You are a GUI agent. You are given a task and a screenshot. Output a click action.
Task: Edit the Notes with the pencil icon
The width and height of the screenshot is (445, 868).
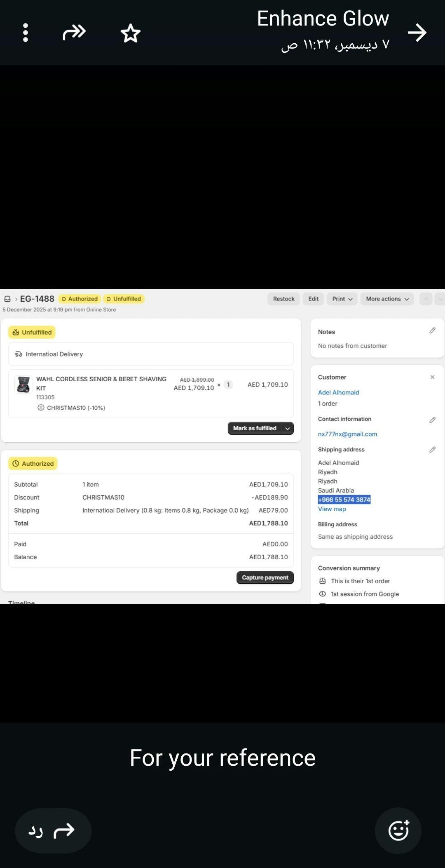coord(432,331)
